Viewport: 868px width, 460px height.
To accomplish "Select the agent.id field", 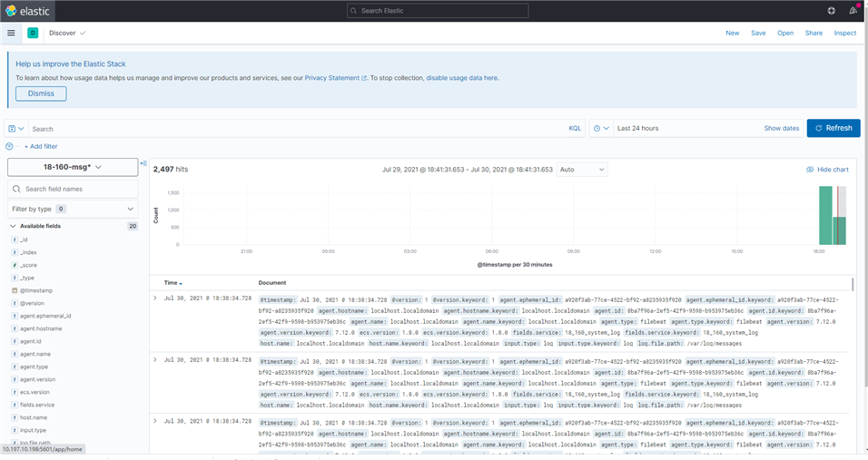I will point(31,342).
